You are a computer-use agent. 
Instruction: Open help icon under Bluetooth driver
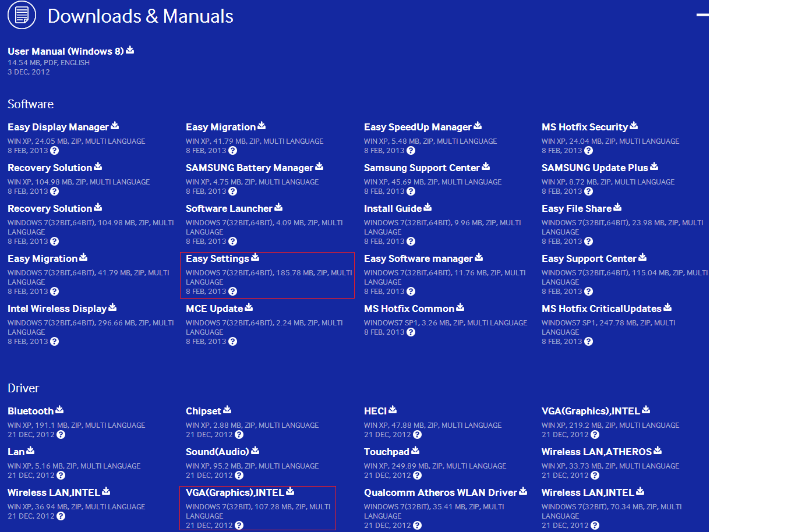61,435
